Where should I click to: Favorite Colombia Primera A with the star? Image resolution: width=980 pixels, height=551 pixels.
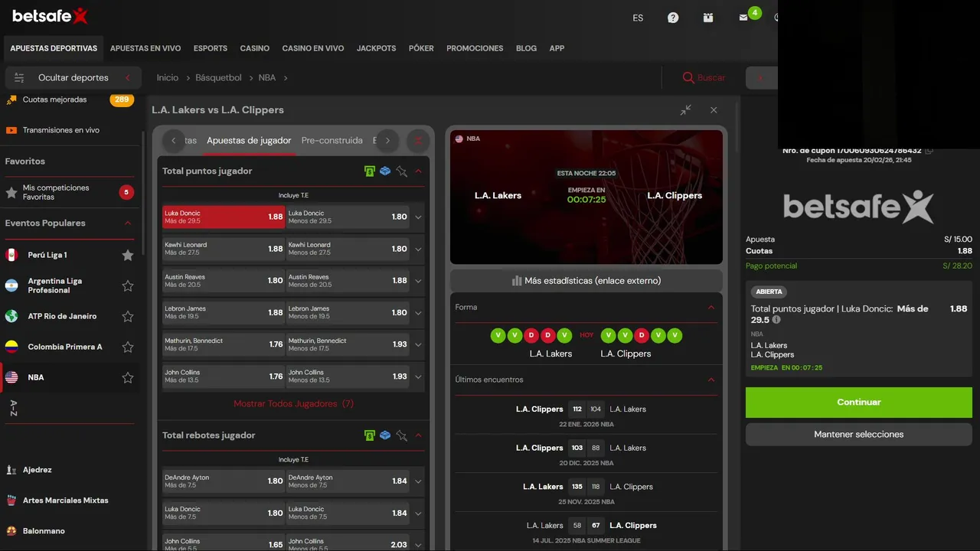click(128, 347)
